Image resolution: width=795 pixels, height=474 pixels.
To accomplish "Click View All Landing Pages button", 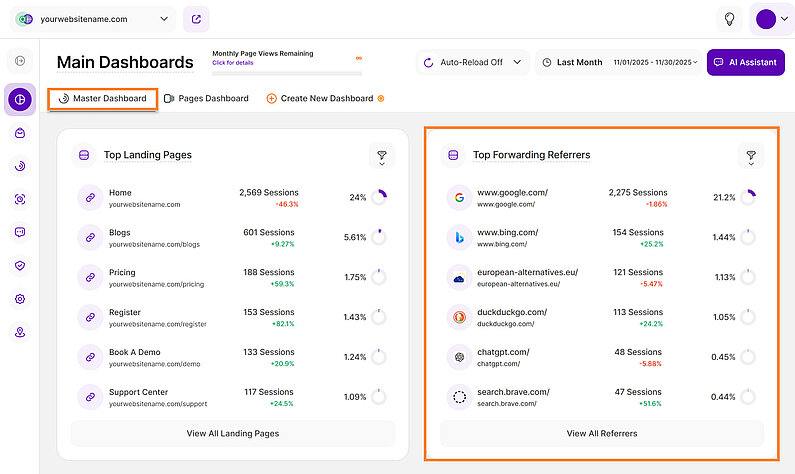I will pos(233,433).
